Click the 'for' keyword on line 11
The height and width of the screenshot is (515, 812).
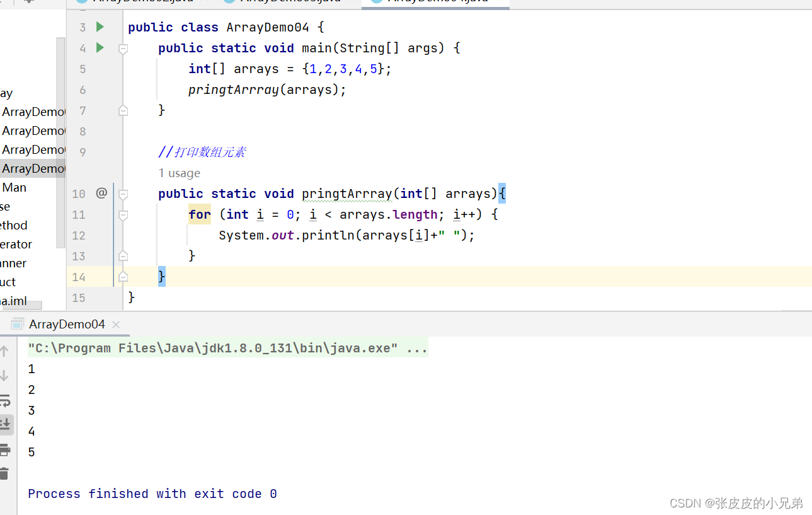click(200, 214)
